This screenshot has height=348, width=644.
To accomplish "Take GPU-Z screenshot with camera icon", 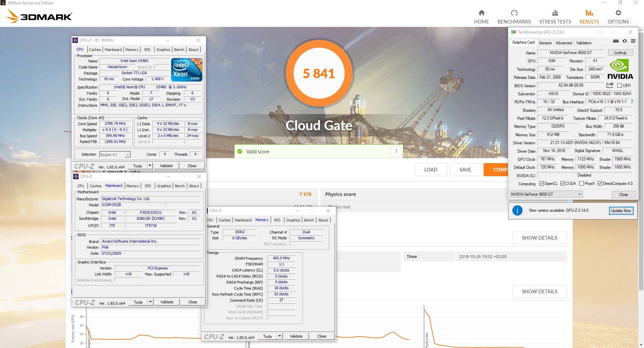I will 616,41.
